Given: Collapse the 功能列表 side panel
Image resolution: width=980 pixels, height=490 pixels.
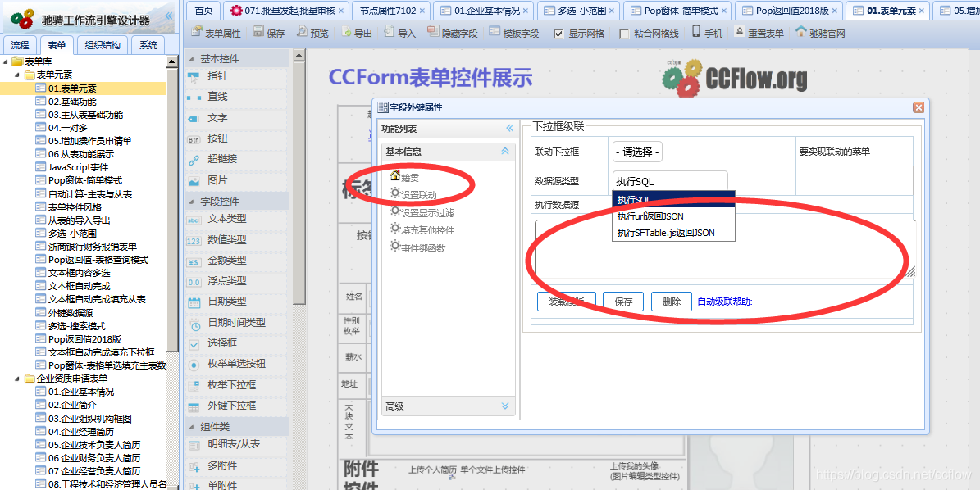Looking at the screenshot, I should point(509,129).
